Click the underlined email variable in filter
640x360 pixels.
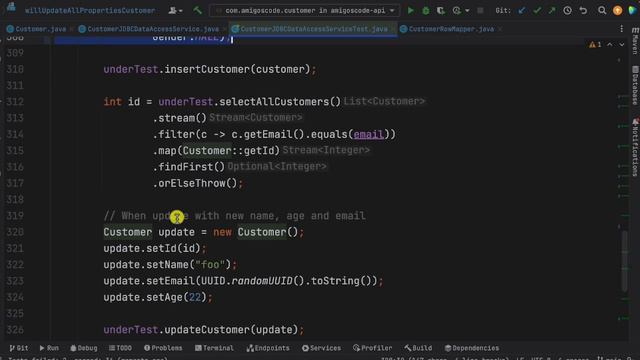pos(369,134)
